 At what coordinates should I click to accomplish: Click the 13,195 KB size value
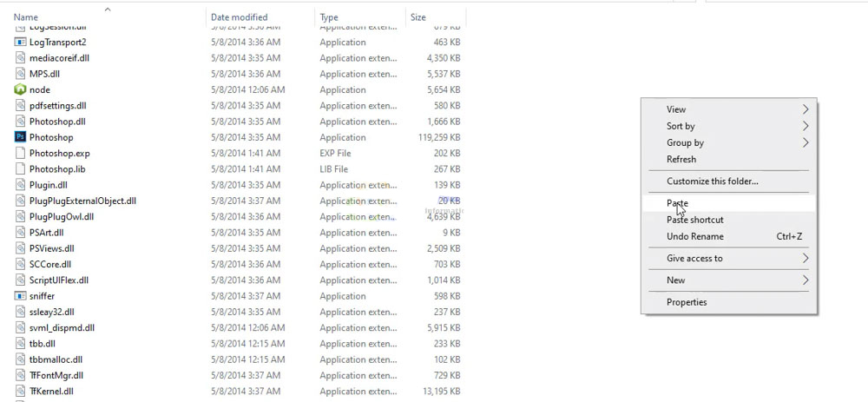[x=442, y=392]
